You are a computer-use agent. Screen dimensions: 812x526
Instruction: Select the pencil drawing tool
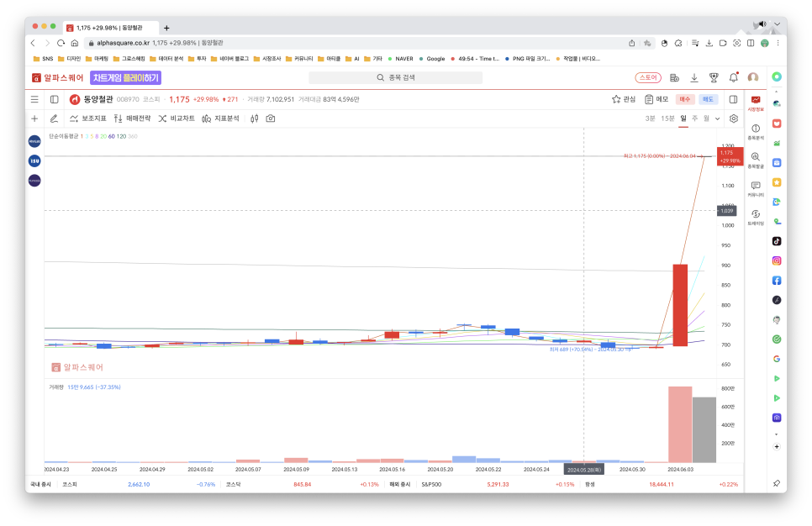(54, 118)
